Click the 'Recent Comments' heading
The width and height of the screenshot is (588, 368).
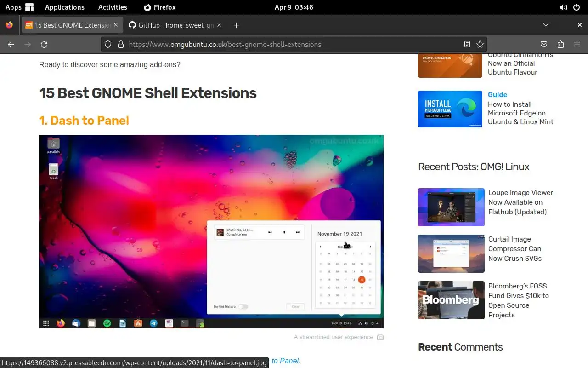click(x=460, y=347)
